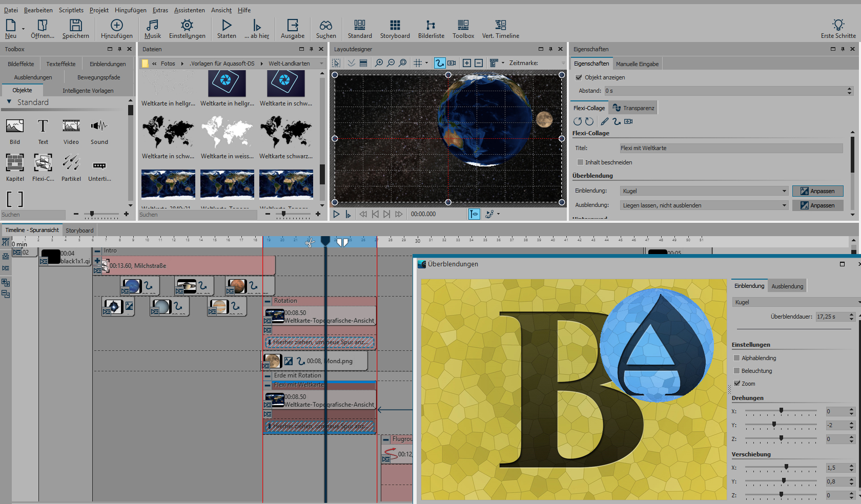Toggle the Objekt anzeigen checkbox
Screen dimensions: 861x504
click(x=579, y=77)
